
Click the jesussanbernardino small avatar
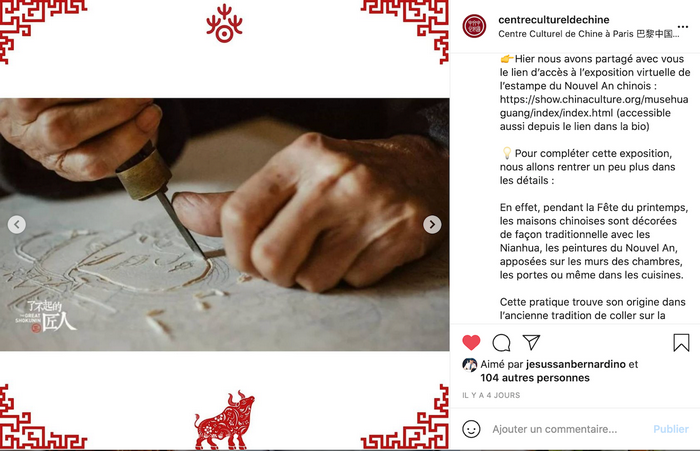click(470, 365)
